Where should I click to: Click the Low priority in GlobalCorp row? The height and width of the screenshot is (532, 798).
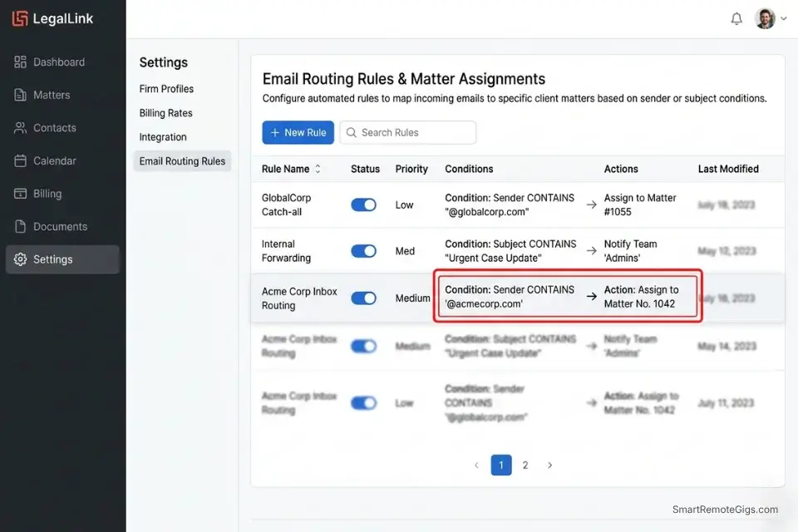pyautogui.click(x=404, y=204)
